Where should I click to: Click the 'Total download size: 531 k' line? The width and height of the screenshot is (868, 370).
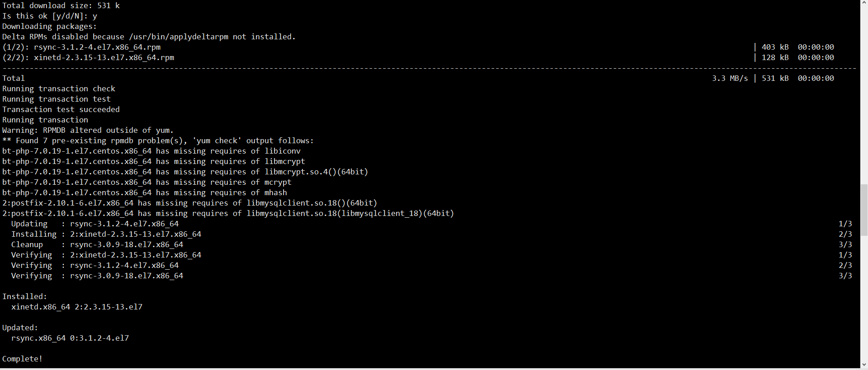tap(61, 5)
